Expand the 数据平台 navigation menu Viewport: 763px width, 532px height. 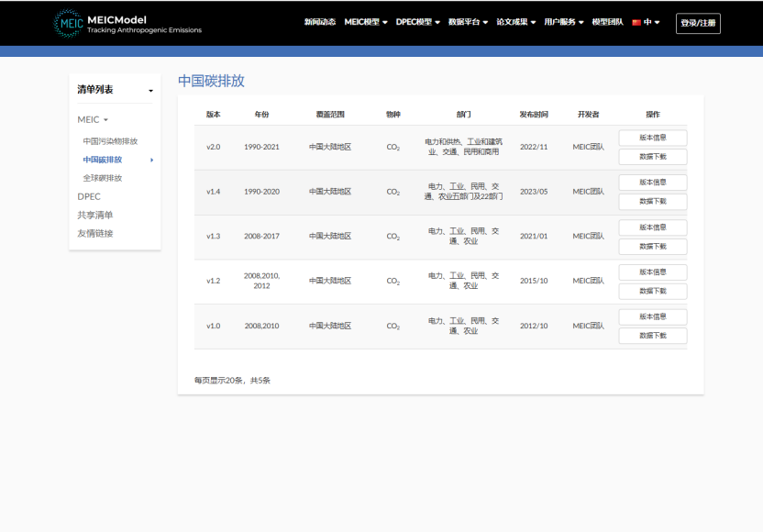(468, 23)
